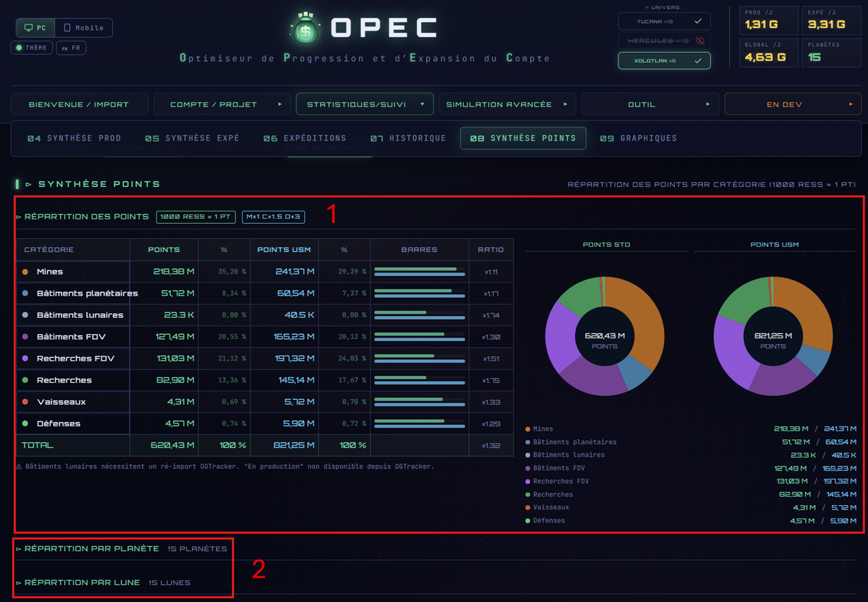
Task: Click the blue dot on Bâtiments planétaires table row
Action: 25,294
